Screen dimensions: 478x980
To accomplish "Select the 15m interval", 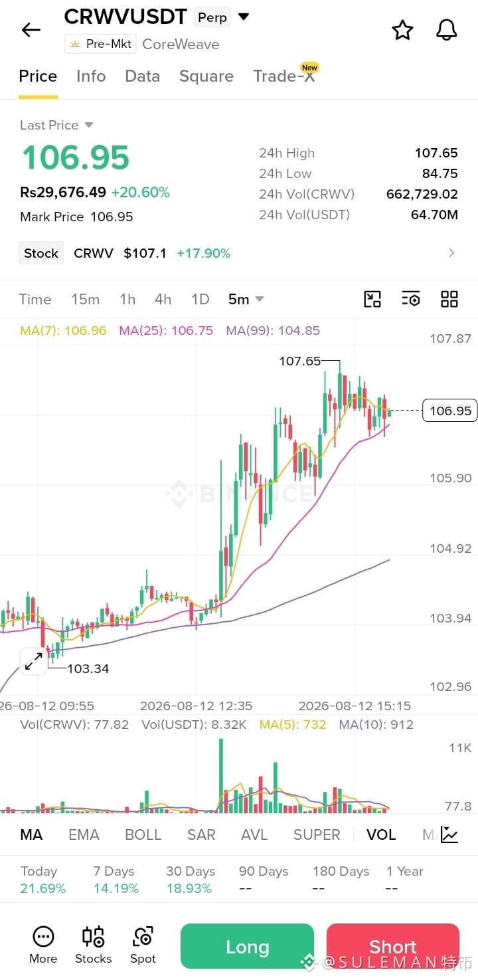I will 86,299.
